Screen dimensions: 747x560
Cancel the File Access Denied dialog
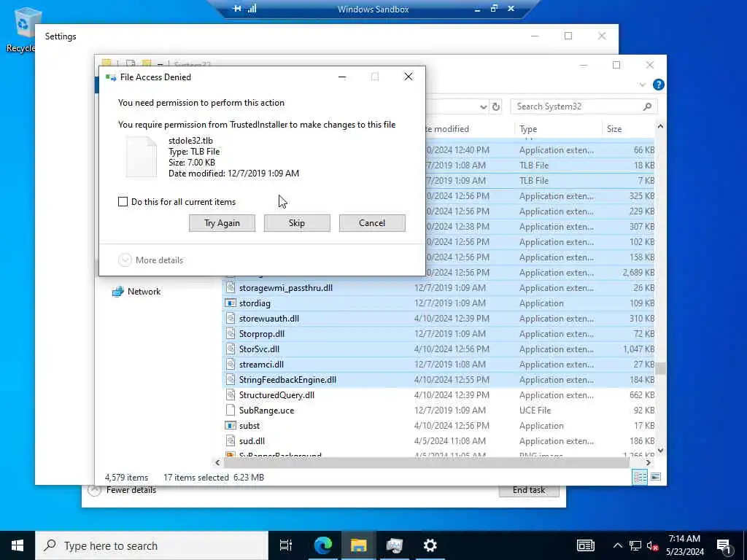click(x=372, y=223)
